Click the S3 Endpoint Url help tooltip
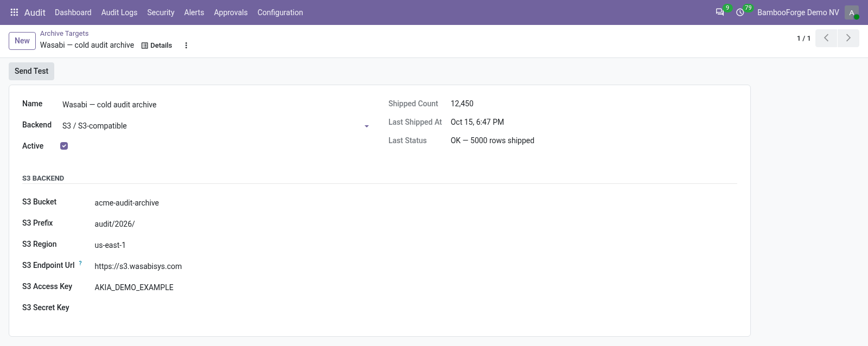The width and height of the screenshot is (868, 346). click(x=80, y=263)
